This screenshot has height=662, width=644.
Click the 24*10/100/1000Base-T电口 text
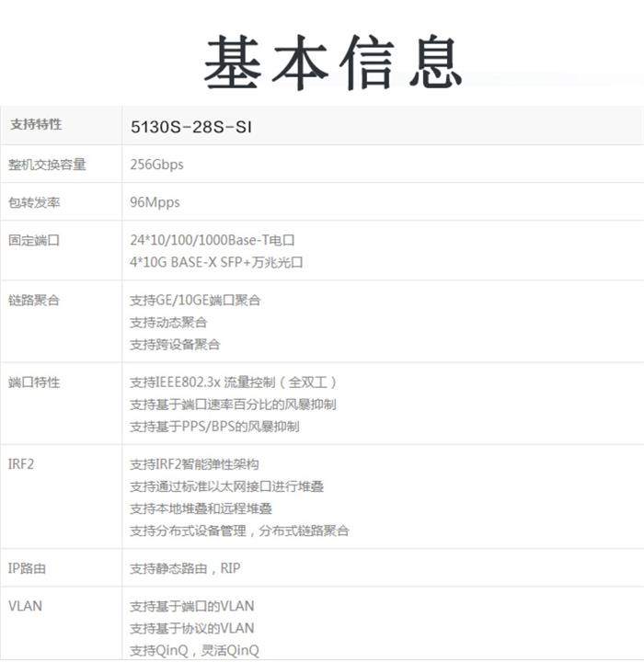click(x=212, y=240)
